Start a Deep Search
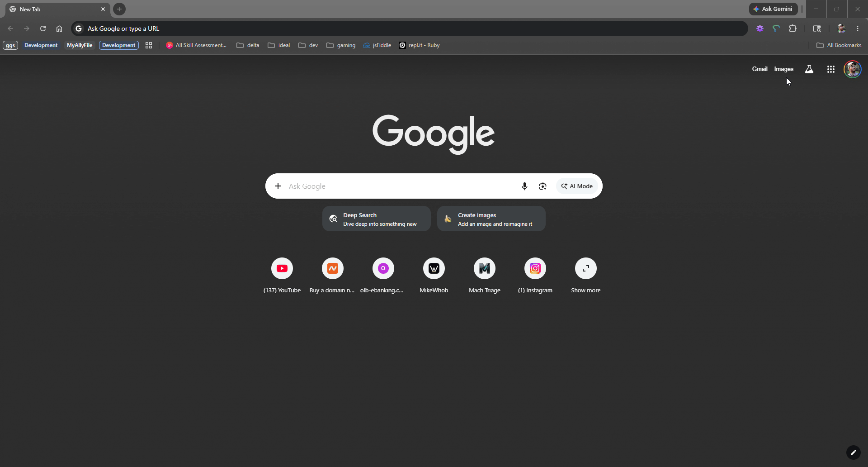868x467 pixels. point(377,219)
